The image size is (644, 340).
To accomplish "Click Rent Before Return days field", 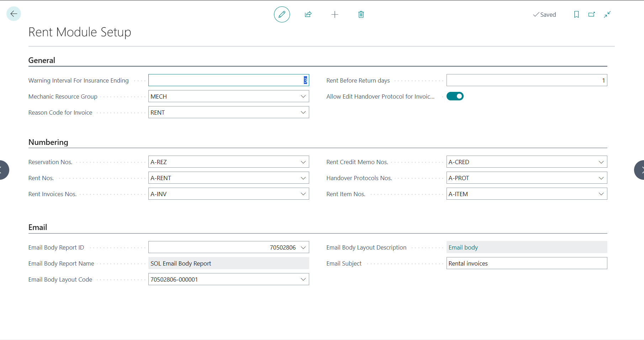I will [x=526, y=80].
